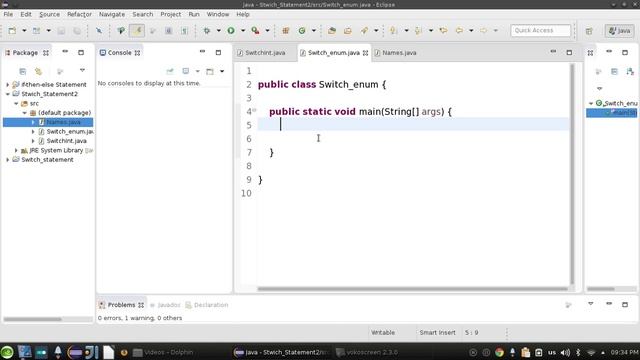Click the Run Last Tool (external tools) icon
This screenshot has height=360, width=640.
[256, 31]
